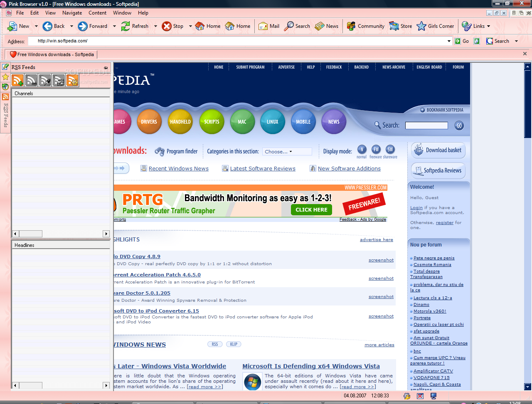Click the popup blocker icon in status bar
This screenshot has width=532, height=404.
tap(420, 396)
